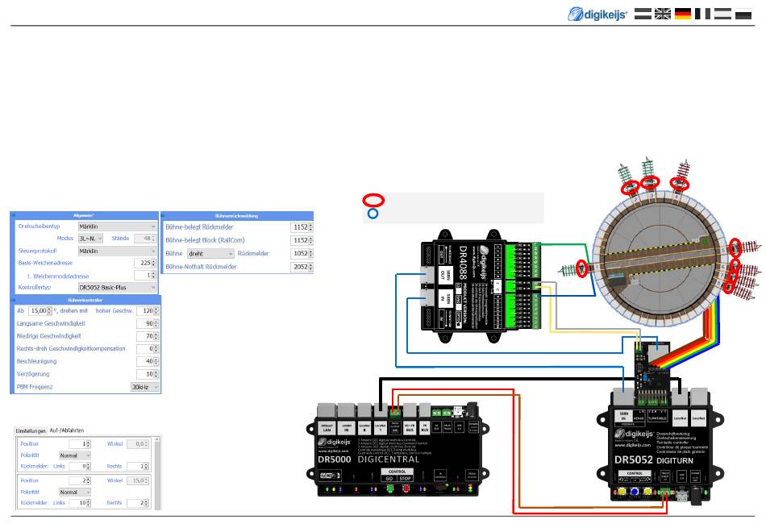This screenshot has height=532, width=766.
Task: Click the blue circle legend marker
Action: tap(373, 214)
